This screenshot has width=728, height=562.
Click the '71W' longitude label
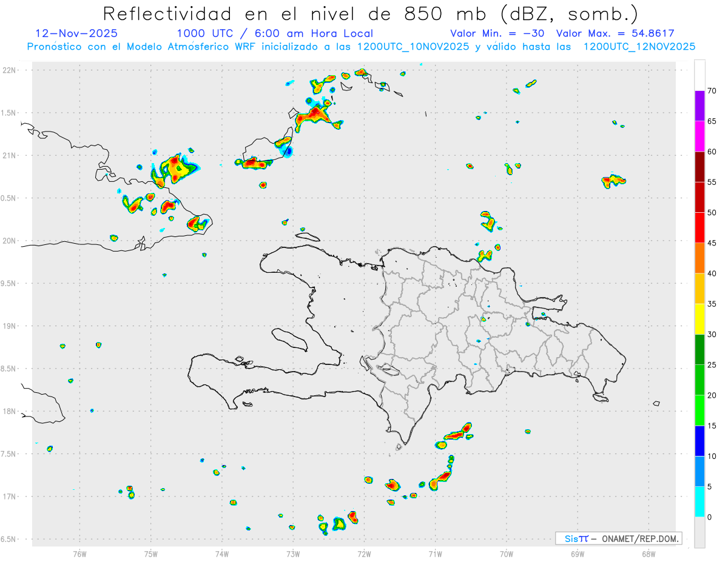click(x=436, y=554)
